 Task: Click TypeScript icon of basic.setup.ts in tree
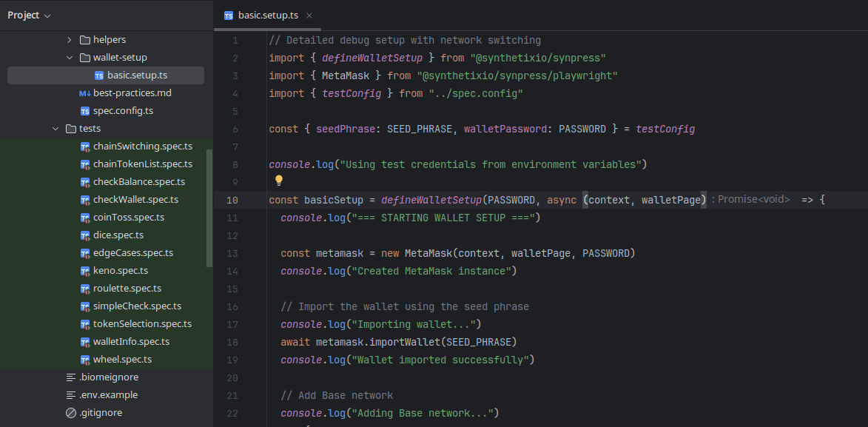point(99,75)
